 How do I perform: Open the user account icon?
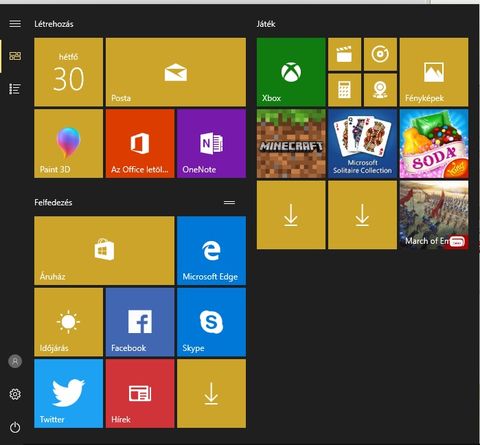tap(15, 361)
